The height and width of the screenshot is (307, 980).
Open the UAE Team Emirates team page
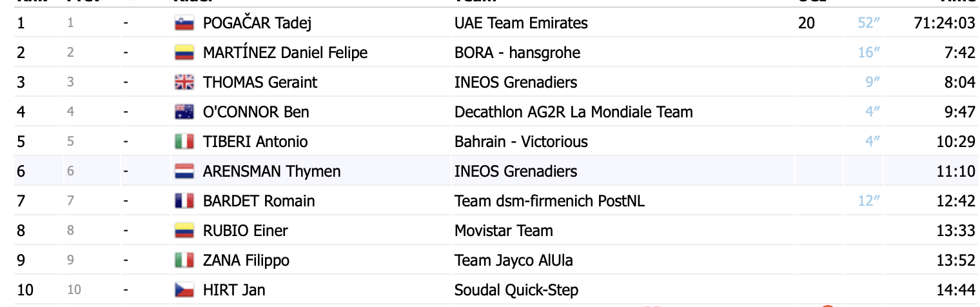[521, 23]
